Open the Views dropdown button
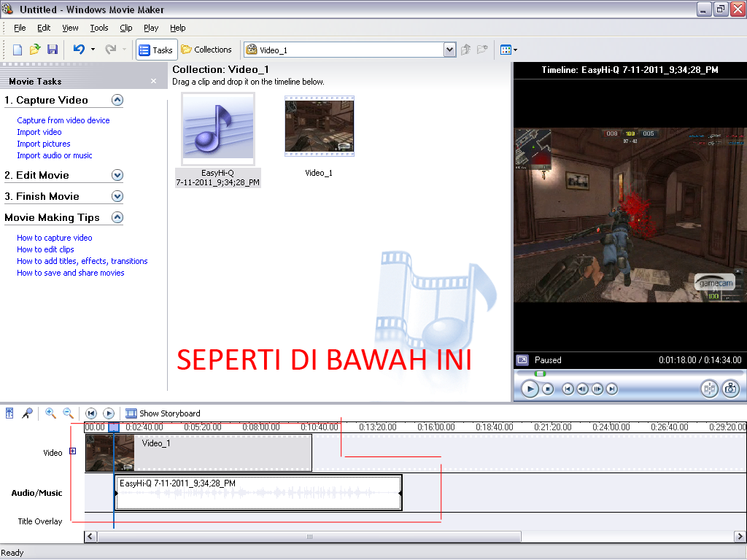 pyautogui.click(x=508, y=50)
